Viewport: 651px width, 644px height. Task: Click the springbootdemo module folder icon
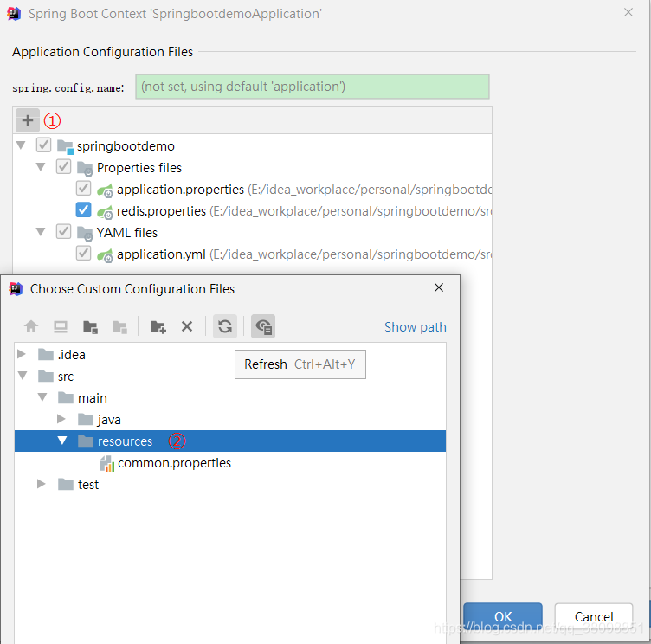[65, 146]
